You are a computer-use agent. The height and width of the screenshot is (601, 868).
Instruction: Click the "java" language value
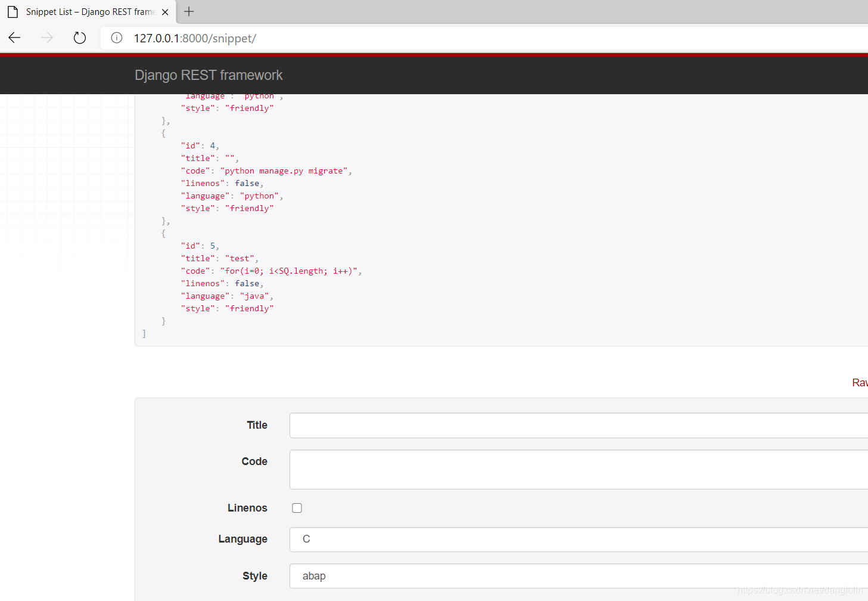click(254, 296)
